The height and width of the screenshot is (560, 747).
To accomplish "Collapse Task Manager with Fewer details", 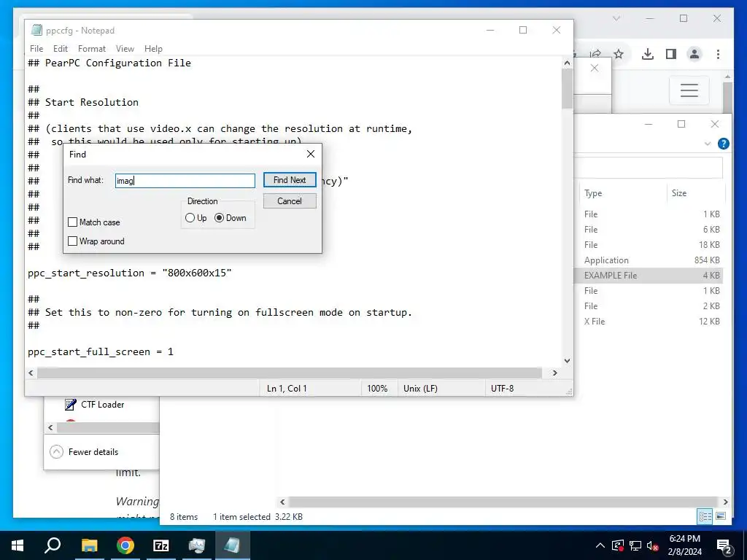I will (x=84, y=451).
